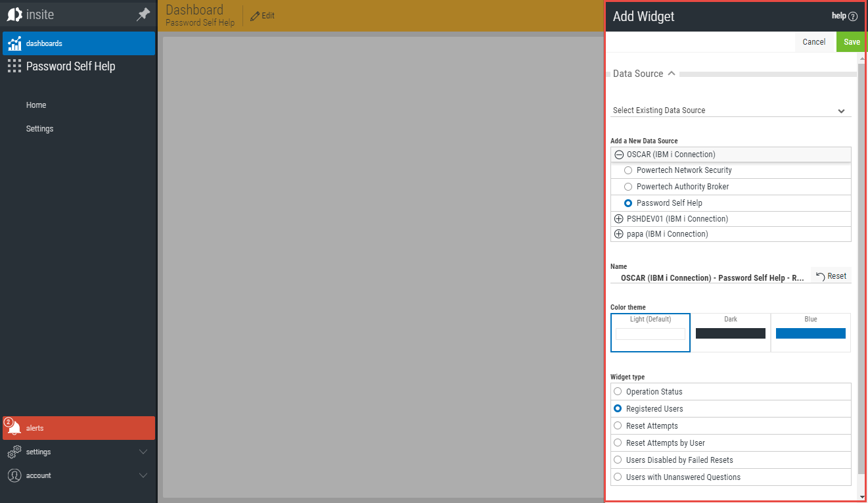Screen dimensions: 868x503
Task: Click the insite logo icon
Action: [x=14, y=14]
